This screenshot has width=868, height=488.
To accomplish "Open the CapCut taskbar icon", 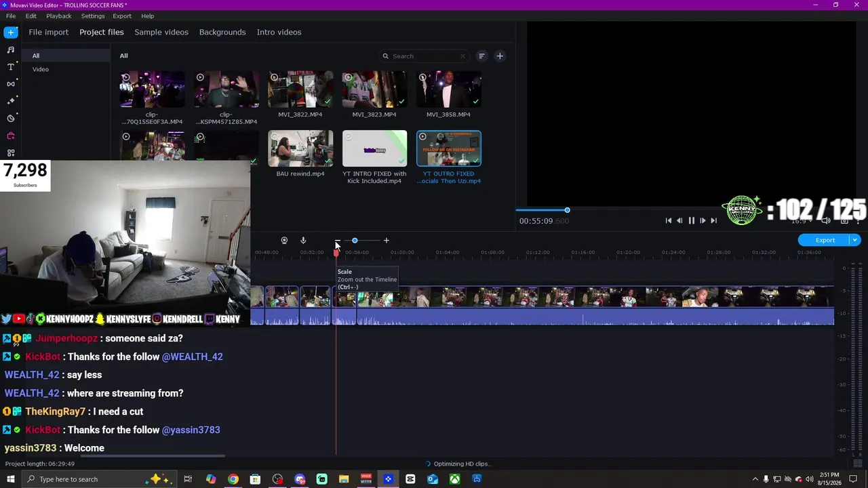I will (410, 479).
